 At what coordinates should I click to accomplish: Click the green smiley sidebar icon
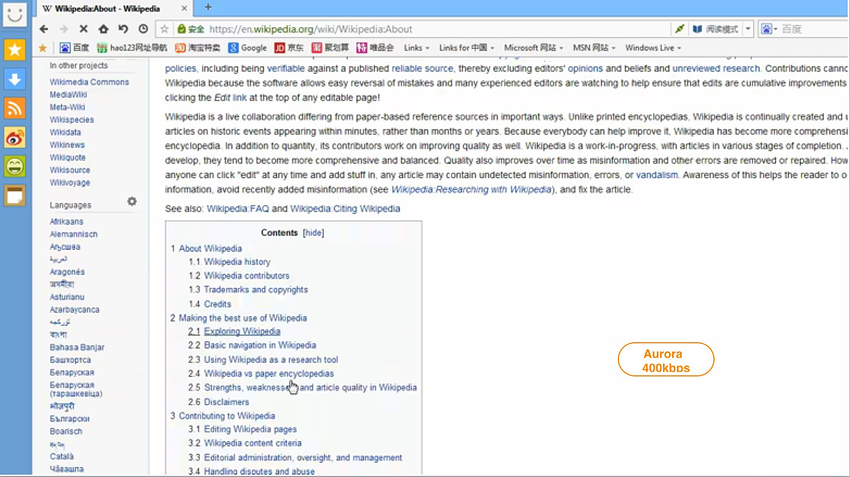coord(15,166)
